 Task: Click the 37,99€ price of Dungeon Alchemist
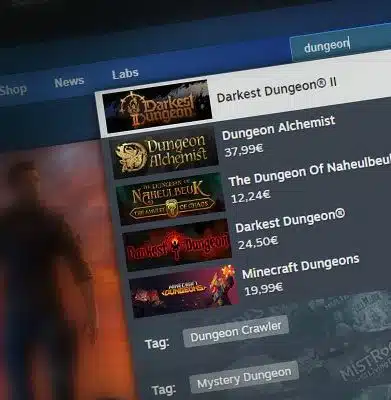(244, 151)
